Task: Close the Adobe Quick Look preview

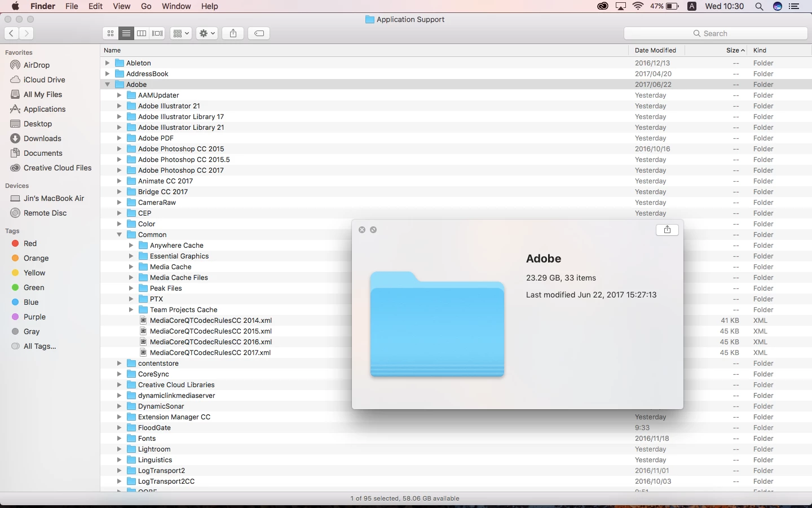Action: (x=362, y=230)
